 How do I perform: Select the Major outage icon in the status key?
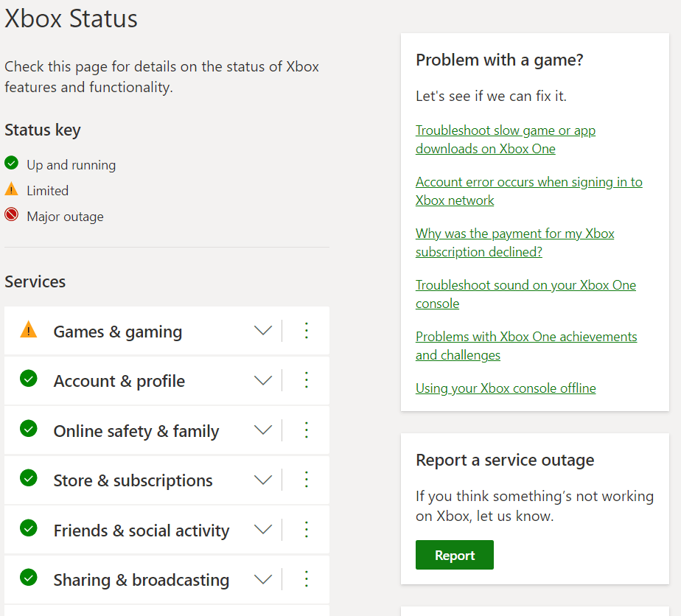[10, 216]
